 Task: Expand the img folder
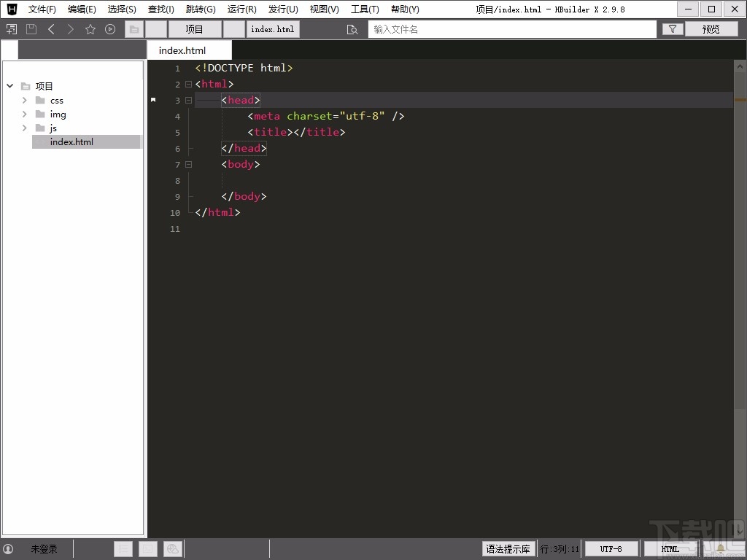[x=25, y=114]
